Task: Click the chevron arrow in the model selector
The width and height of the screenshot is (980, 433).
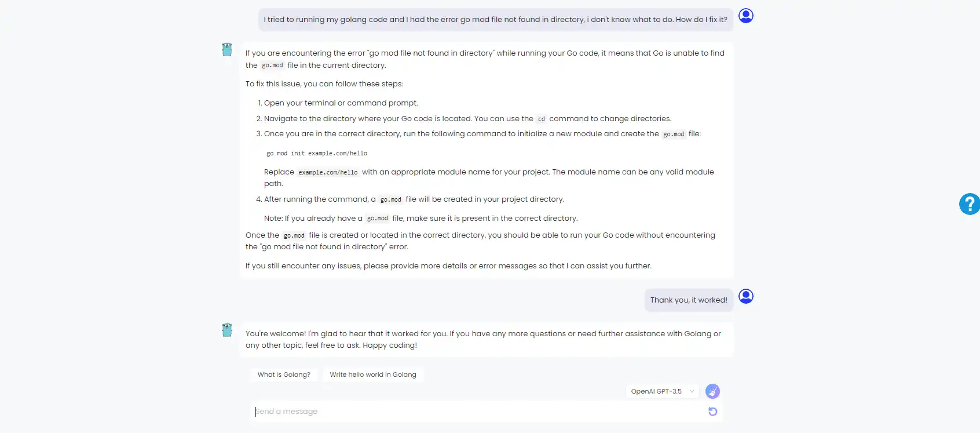Action: (x=692, y=391)
